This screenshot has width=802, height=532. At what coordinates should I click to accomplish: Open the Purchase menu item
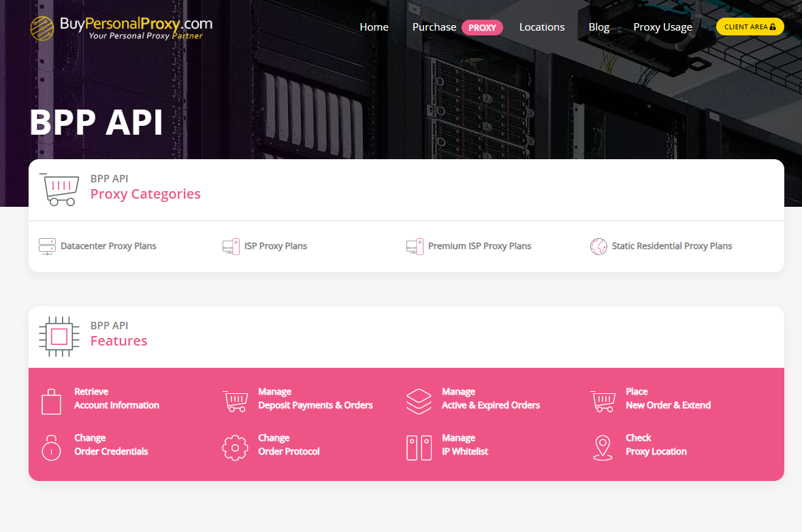point(434,27)
